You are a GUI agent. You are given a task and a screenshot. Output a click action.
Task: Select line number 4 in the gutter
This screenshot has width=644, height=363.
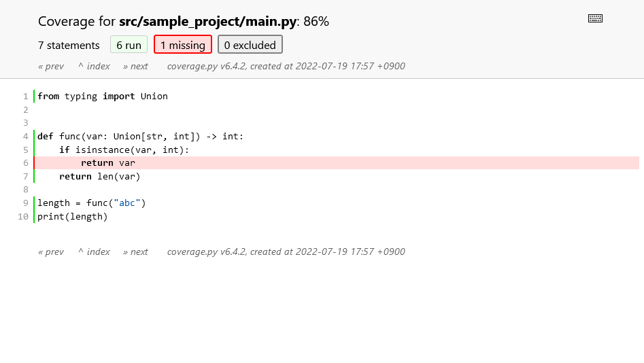click(25, 137)
